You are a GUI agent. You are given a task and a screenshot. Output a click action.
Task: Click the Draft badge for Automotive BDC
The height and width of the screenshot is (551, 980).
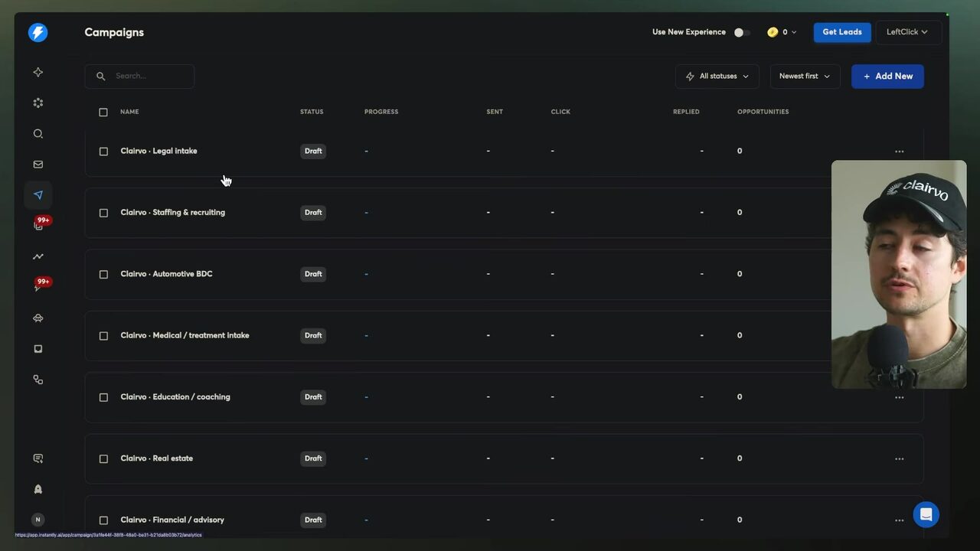pos(313,274)
